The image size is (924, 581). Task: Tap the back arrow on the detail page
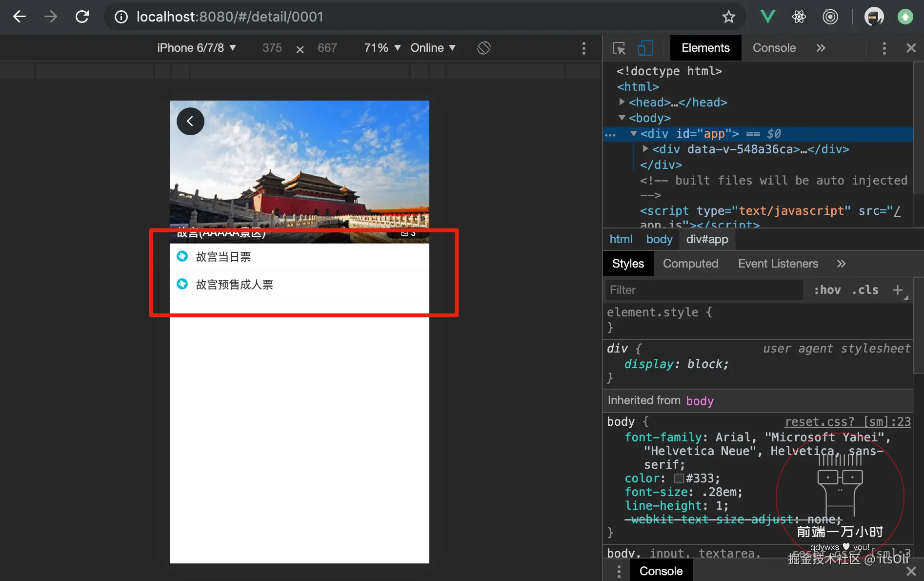(x=190, y=122)
